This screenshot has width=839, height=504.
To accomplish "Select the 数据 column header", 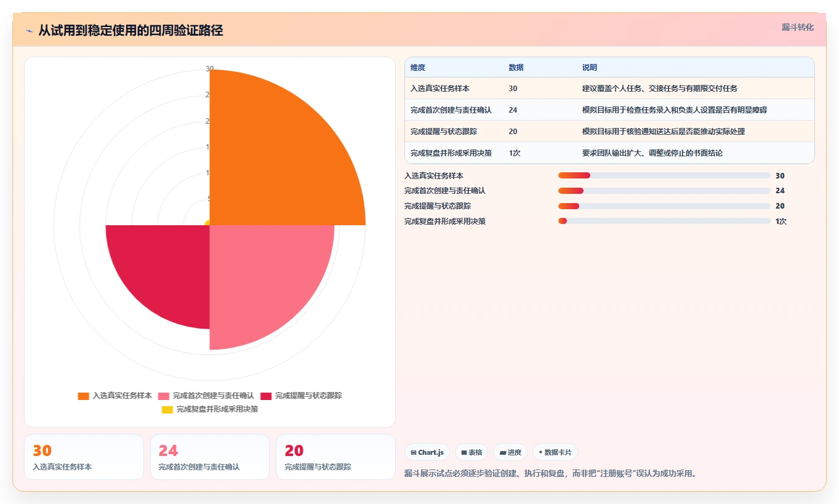I will coord(516,68).
